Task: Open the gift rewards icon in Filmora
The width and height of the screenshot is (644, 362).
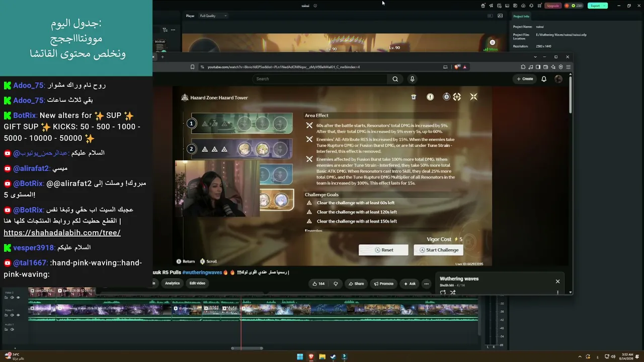Action: (483, 6)
